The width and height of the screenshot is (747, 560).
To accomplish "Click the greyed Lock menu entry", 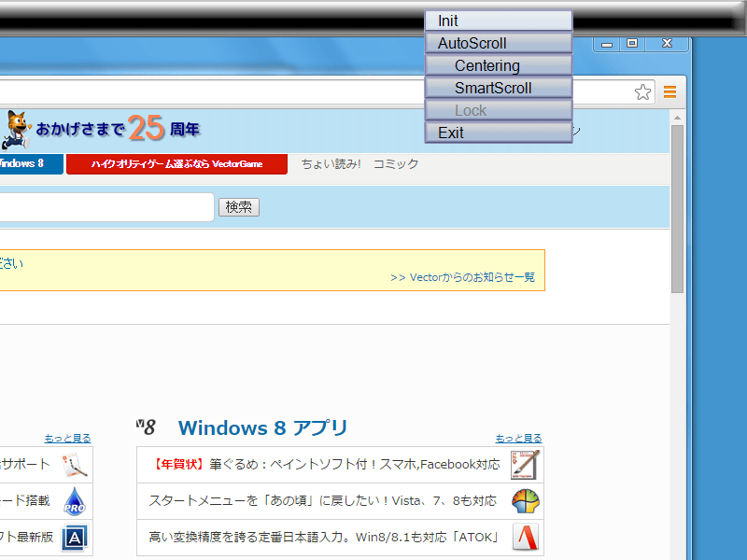I will [499, 110].
